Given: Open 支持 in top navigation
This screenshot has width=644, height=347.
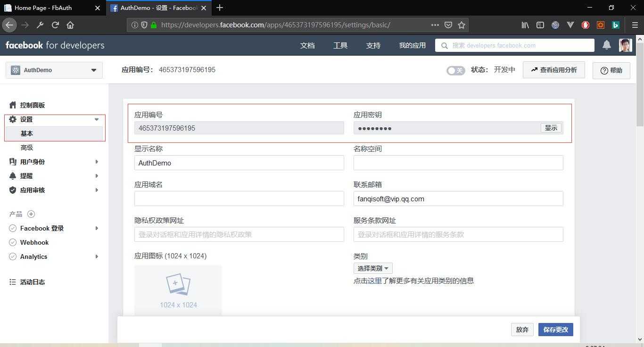Looking at the screenshot, I should pos(373,45).
